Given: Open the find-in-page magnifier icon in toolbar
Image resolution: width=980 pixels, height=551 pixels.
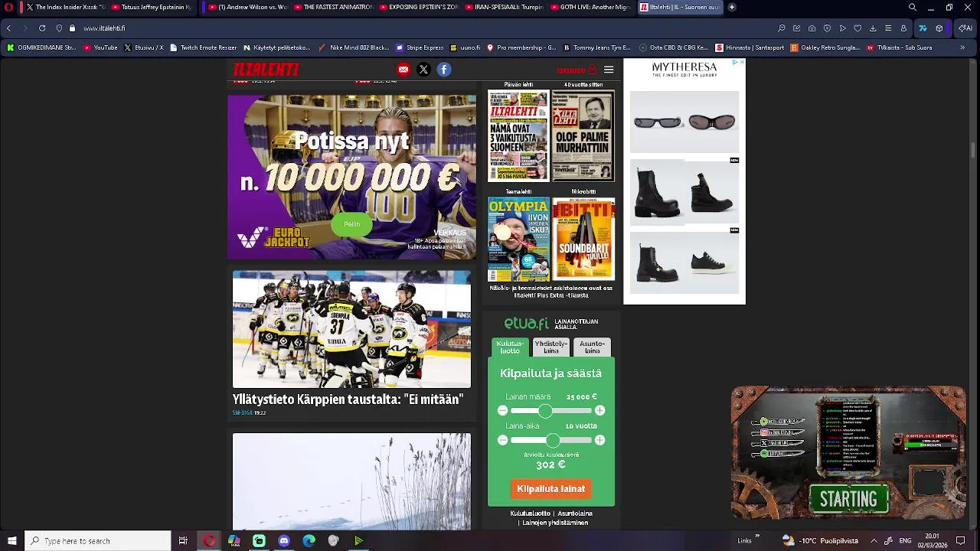Looking at the screenshot, I should coord(781,28).
